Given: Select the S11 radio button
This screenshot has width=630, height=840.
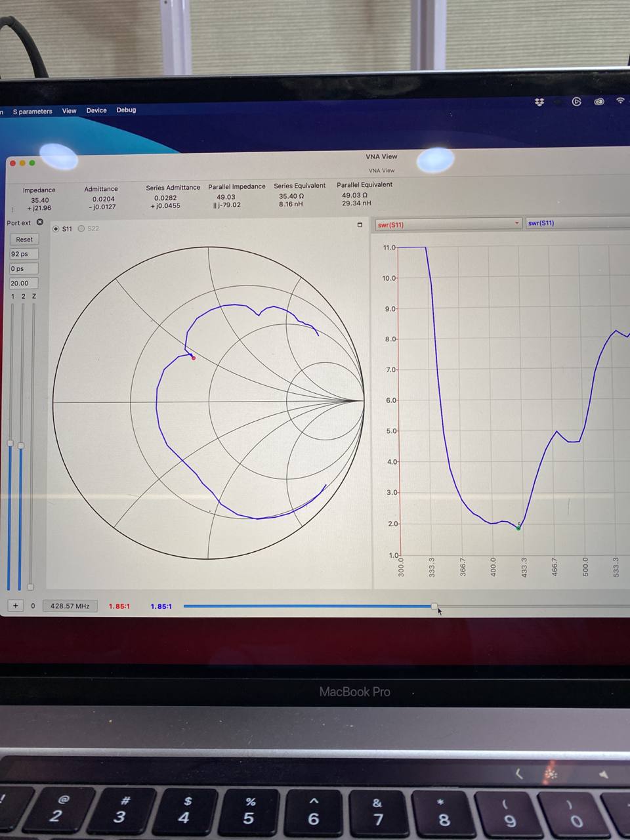Looking at the screenshot, I should tap(56, 229).
